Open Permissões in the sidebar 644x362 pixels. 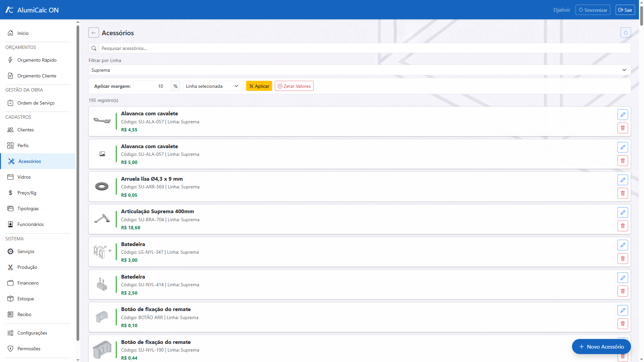point(38,349)
